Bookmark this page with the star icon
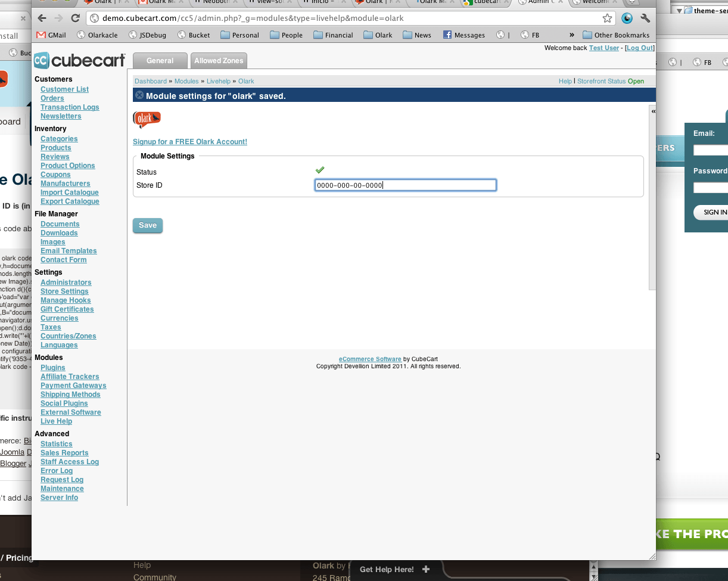 coord(607,18)
